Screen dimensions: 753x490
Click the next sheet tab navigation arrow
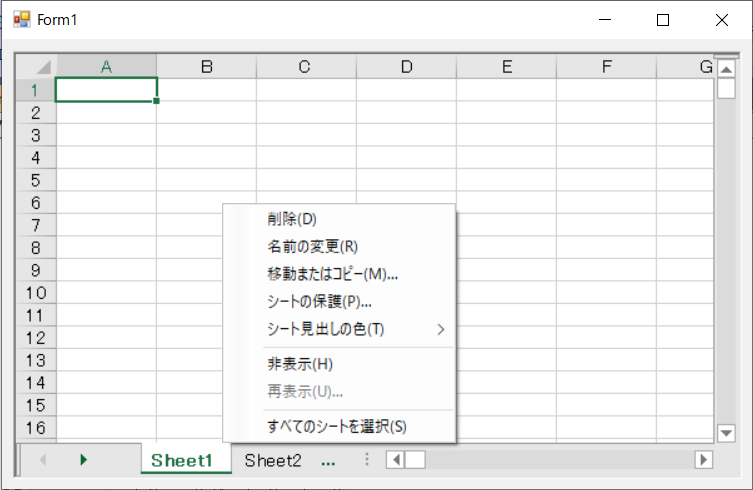coord(84,459)
